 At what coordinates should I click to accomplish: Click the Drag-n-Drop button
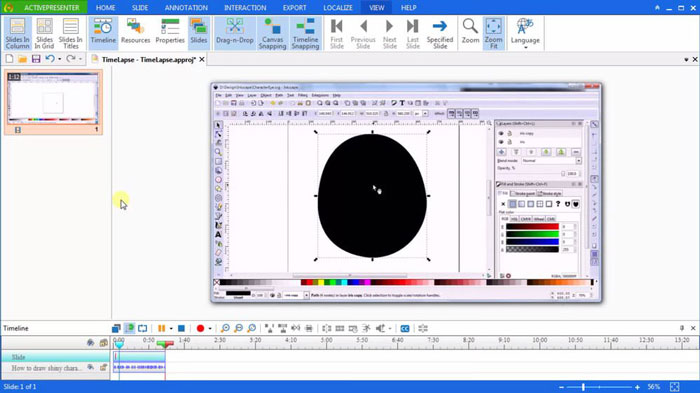tap(234, 31)
